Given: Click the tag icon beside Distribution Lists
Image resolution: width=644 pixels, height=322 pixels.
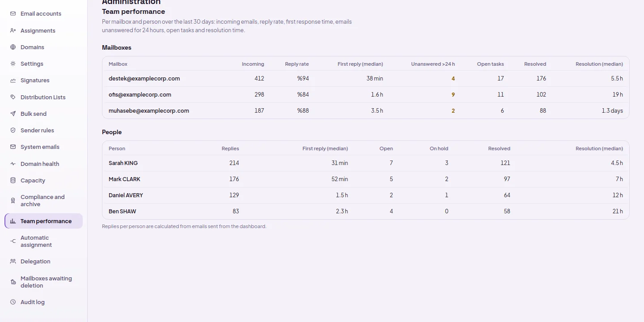Looking at the screenshot, I should tap(13, 97).
